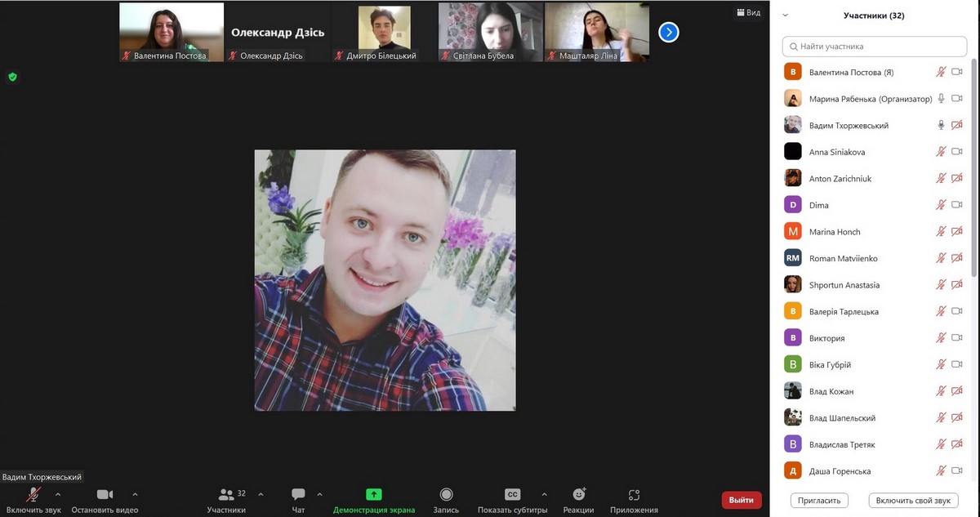Image resolution: width=980 pixels, height=517 pixels.
Task: Click Show subtitles CC icon
Action: 512,495
